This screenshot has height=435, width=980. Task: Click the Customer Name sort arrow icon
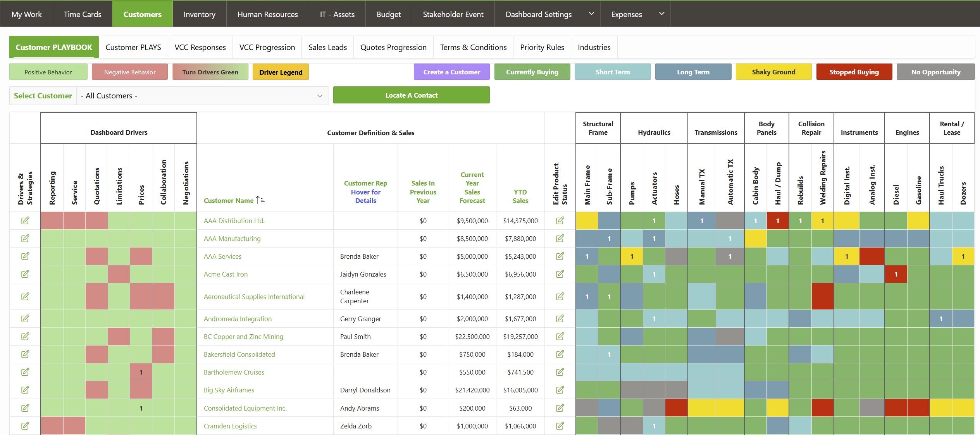[260, 200]
